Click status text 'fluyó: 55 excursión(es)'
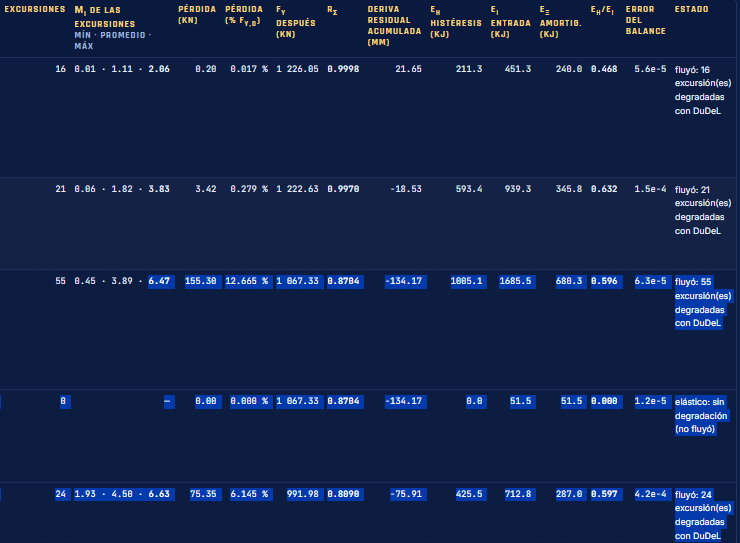Image resolution: width=740 pixels, height=543 pixels. tap(703, 289)
